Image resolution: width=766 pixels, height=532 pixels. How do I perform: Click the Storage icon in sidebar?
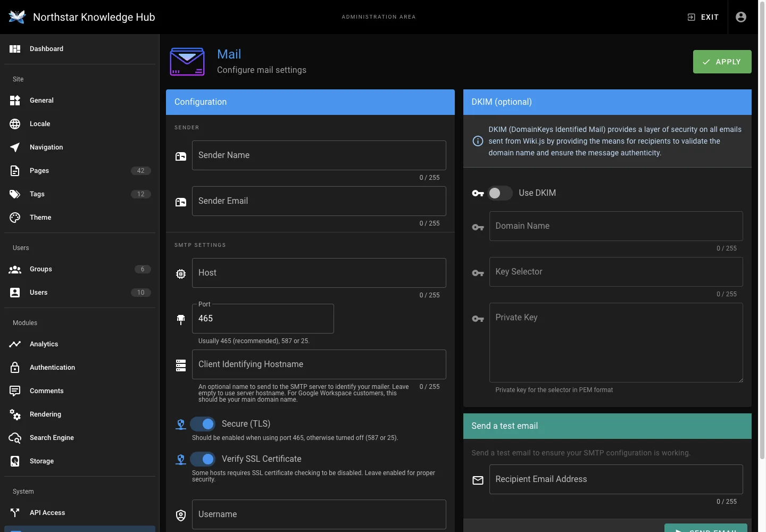(x=15, y=461)
